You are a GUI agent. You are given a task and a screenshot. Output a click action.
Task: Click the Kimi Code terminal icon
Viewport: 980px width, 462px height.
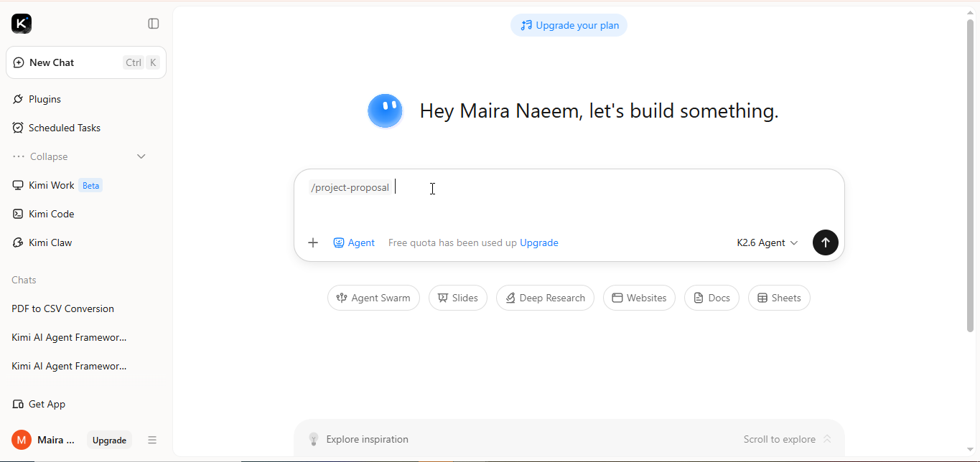(18, 214)
